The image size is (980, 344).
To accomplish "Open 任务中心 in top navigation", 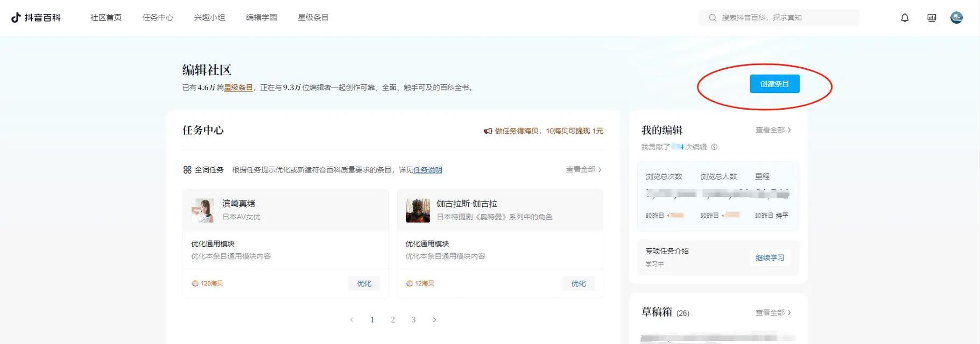I will click(x=158, y=18).
